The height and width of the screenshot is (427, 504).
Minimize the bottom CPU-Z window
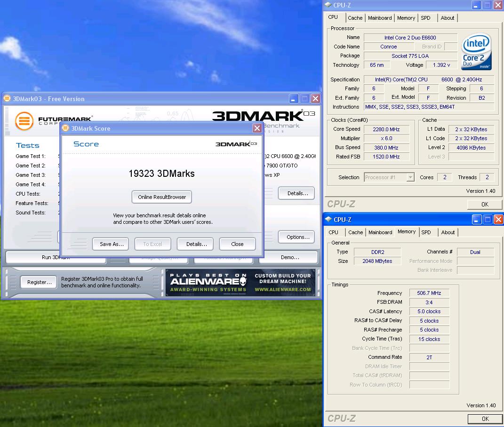[x=476, y=220]
